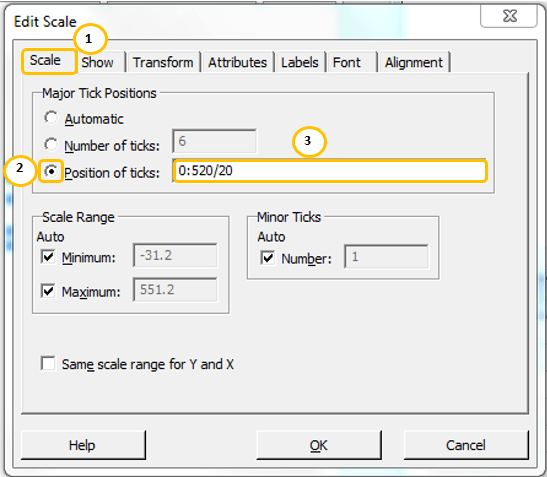Close the Edit Scale dialog
Viewport: 547px width, 477px height.
[509, 16]
